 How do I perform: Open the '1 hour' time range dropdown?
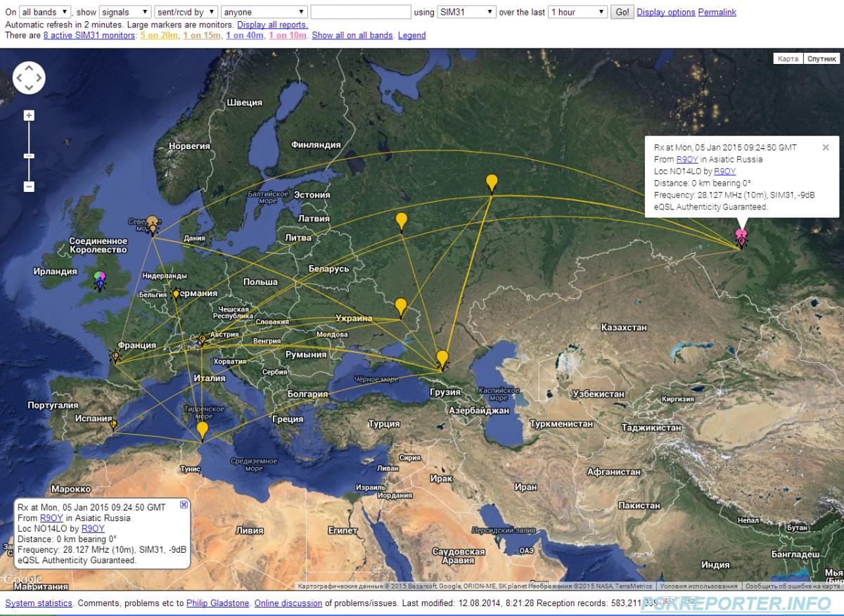point(577,12)
